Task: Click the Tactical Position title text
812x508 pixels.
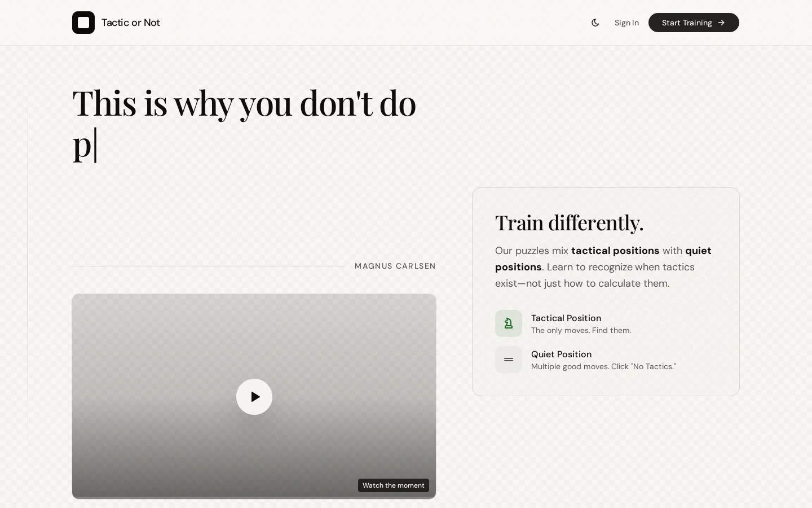Action: pos(566,318)
